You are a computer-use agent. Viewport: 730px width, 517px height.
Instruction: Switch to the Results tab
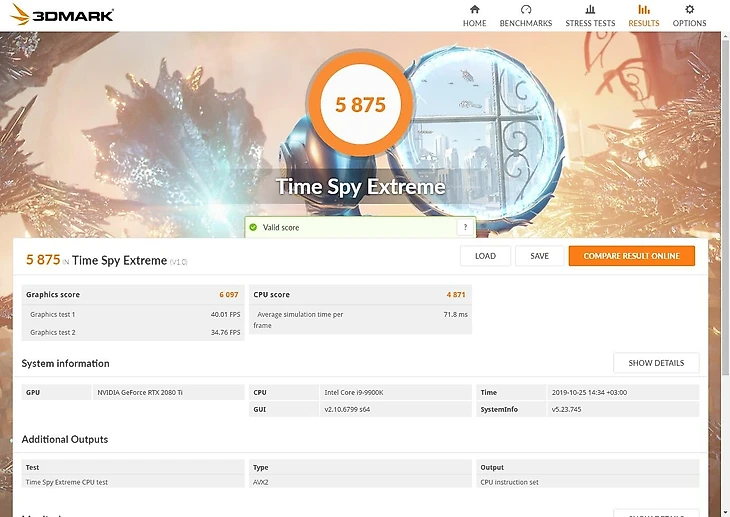(x=643, y=16)
